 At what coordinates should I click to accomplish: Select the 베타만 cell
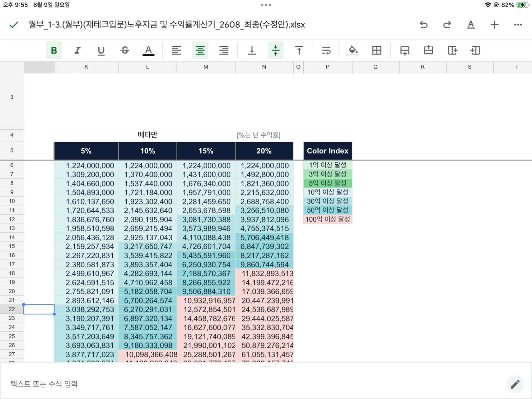click(147, 135)
